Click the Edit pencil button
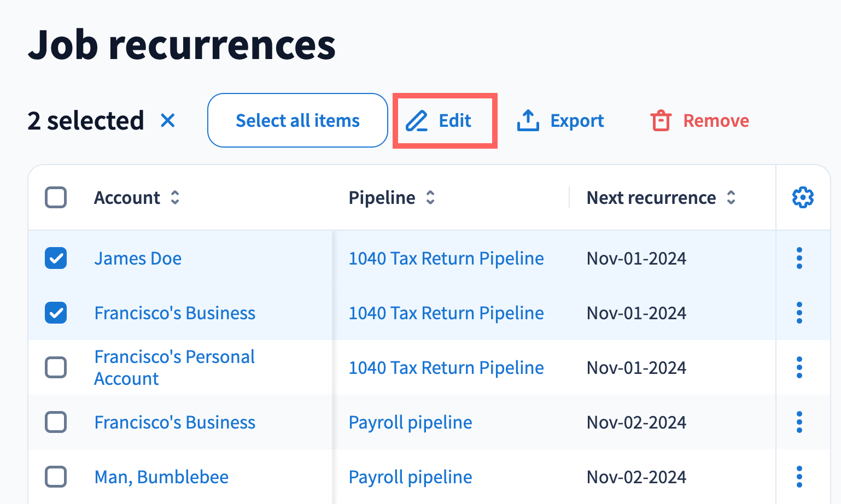 439,121
